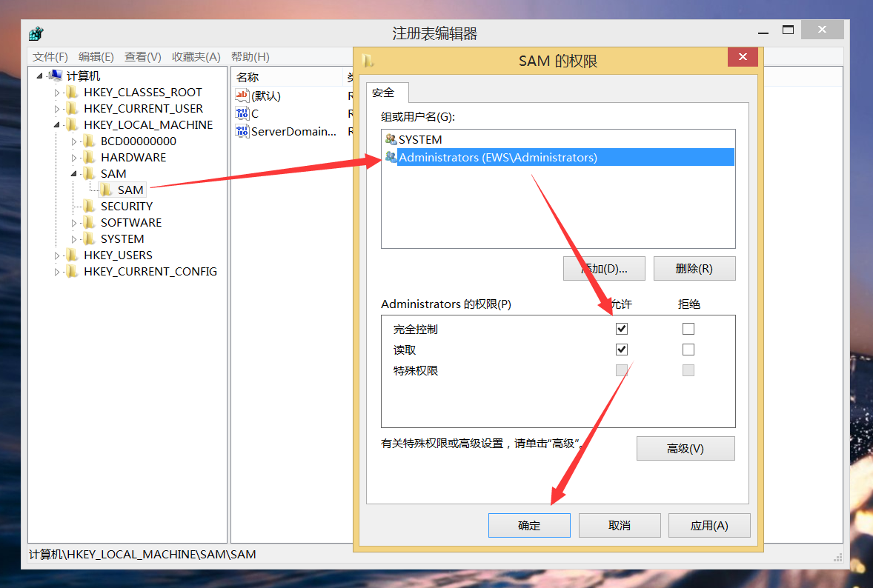Click the HKEY_LOCAL_MACHINE folder icon

tap(72, 124)
